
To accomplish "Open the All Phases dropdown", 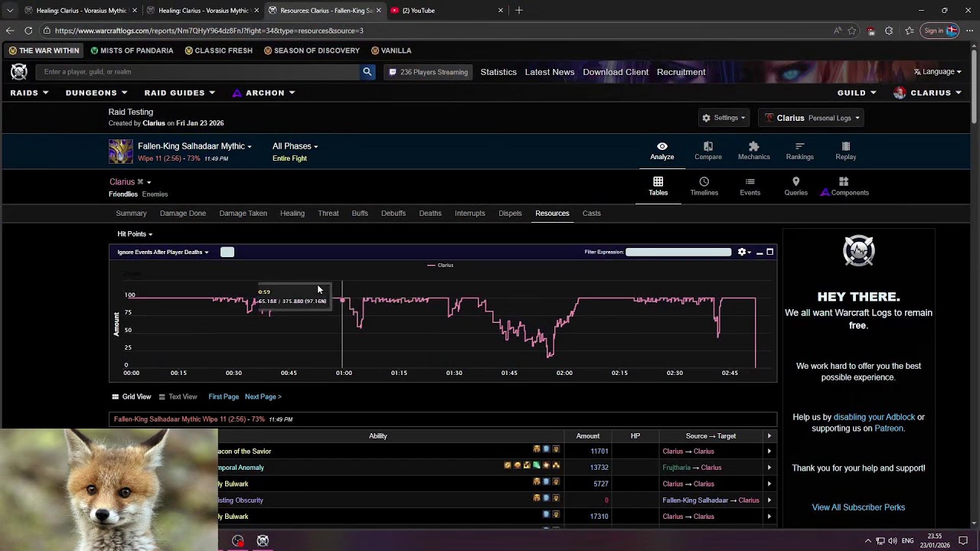I will (295, 146).
